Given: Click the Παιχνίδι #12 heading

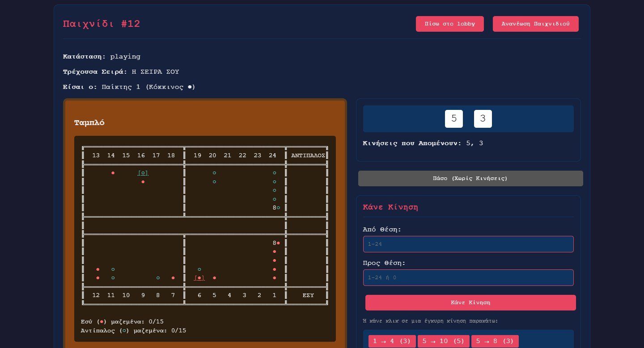Looking at the screenshot, I should point(102,24).
